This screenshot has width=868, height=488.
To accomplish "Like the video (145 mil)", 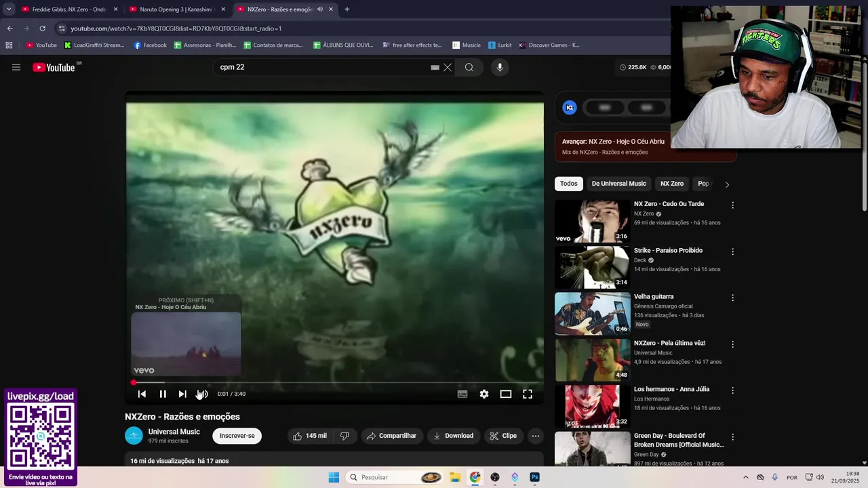I will point(309,436).
